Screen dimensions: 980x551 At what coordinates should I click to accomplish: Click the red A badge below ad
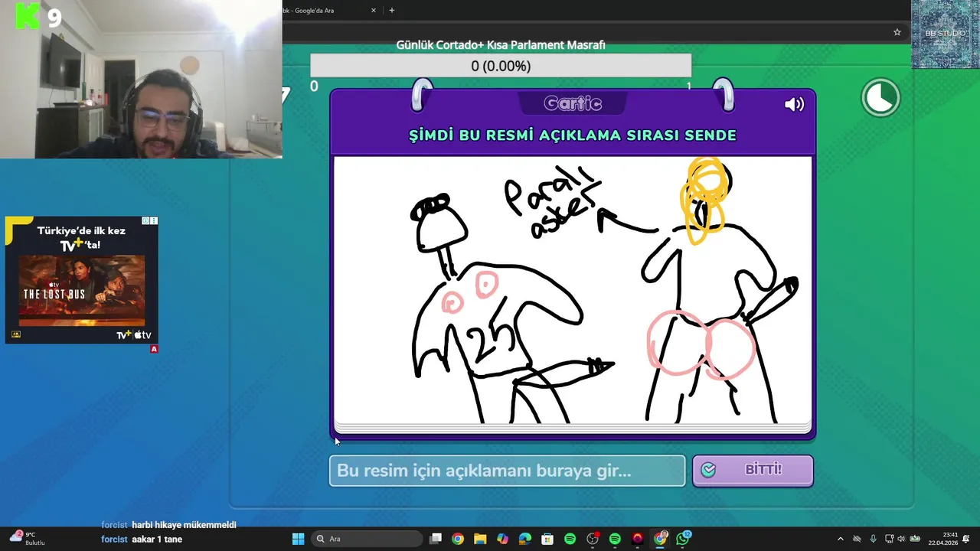click(154, 349)
